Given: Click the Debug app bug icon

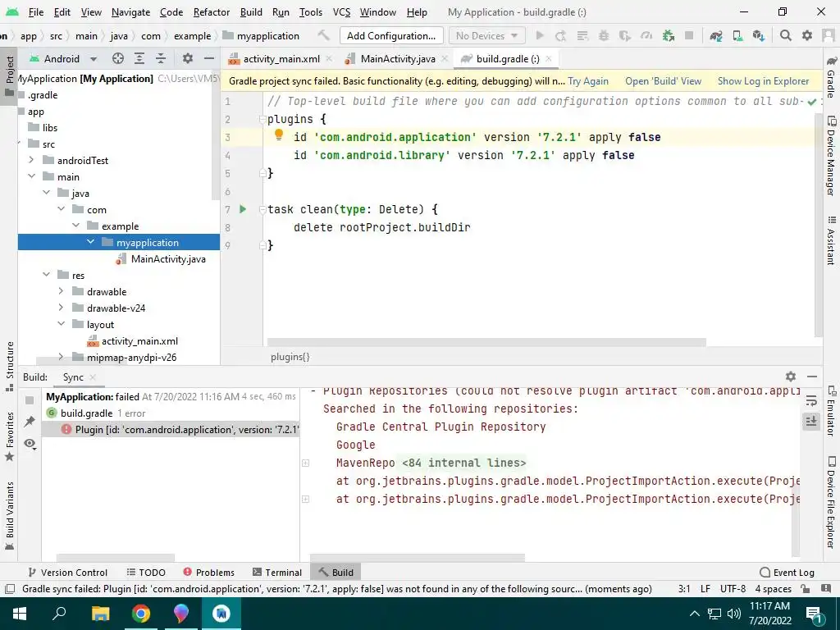Looking at the screenshot, I should tap(604, 35).
